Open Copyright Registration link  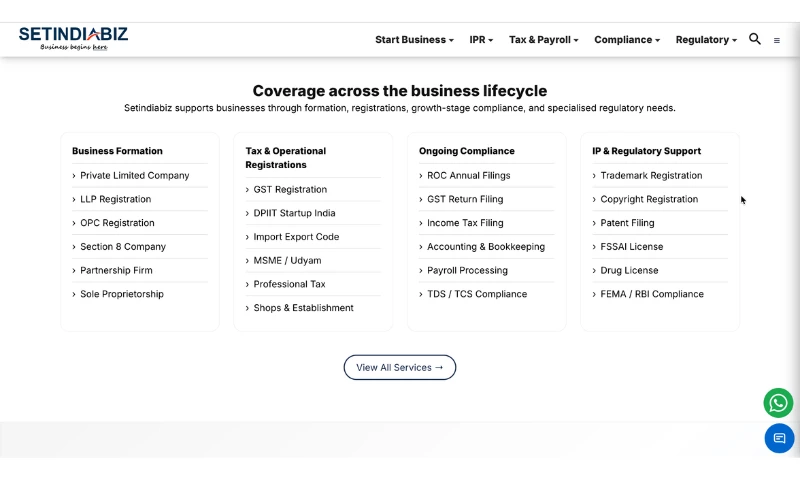(649, 199)
